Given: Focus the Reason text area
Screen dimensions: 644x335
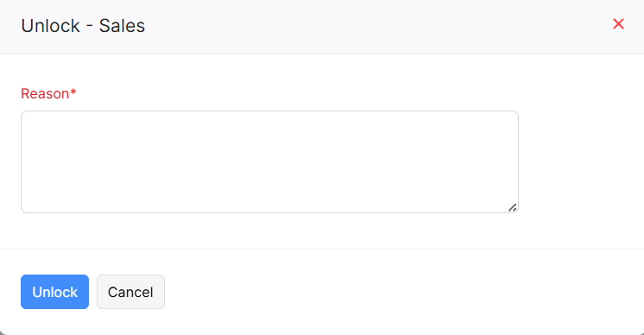Looking at the screenshot, I should pyautogui.click(x=270, y=161).
